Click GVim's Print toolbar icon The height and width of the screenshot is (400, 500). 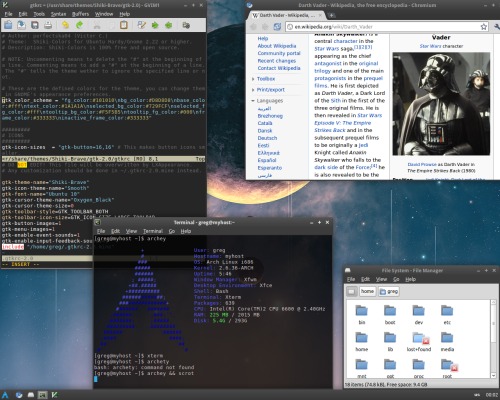pyautogui.click(x=48, y=25)
